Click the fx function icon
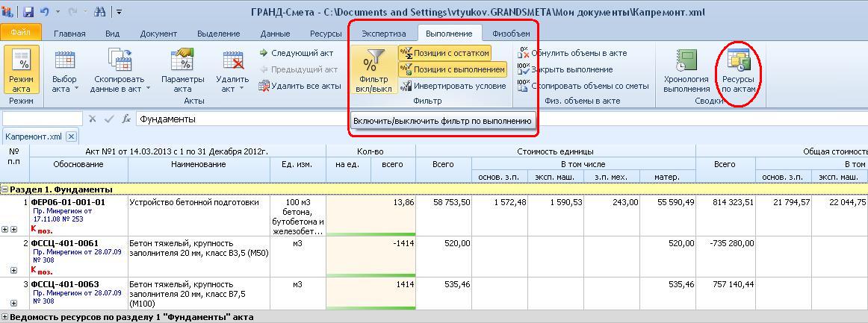 point(126,119)
